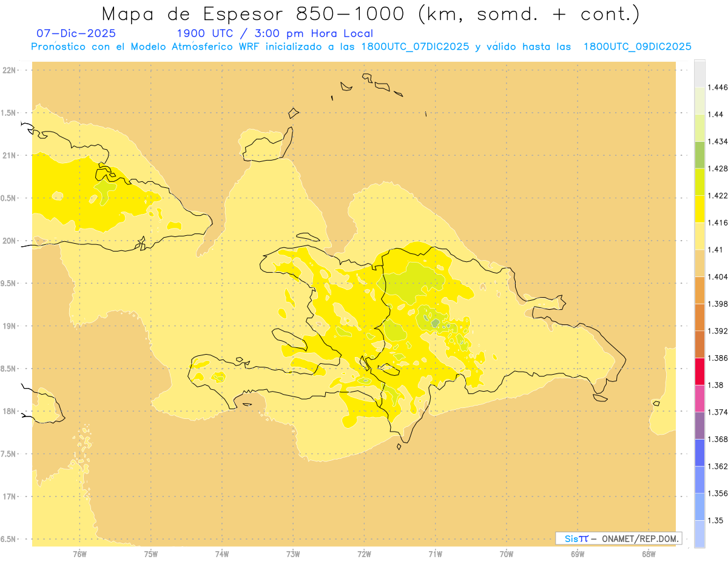Click the longitude label '75W'

click(151, 554)
